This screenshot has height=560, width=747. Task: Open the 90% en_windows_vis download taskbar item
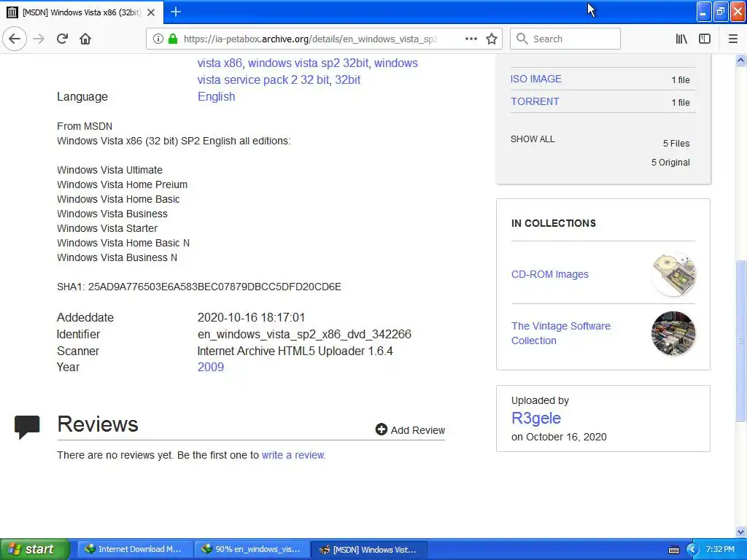(x=252, y=549)
